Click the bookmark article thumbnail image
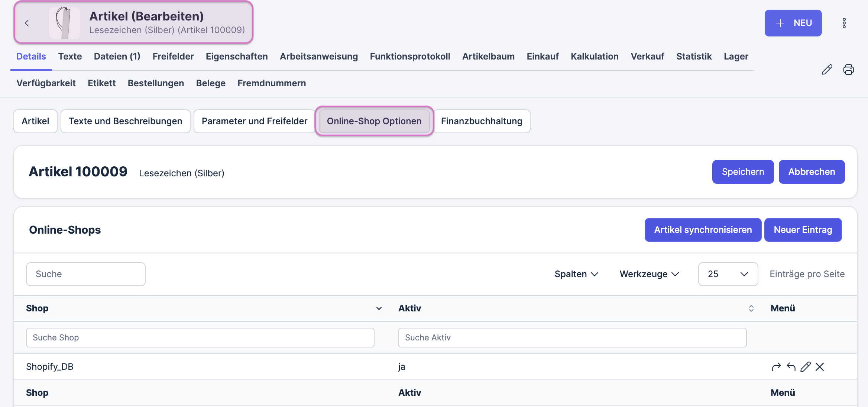The image size is (868, 407). point(64,23)
